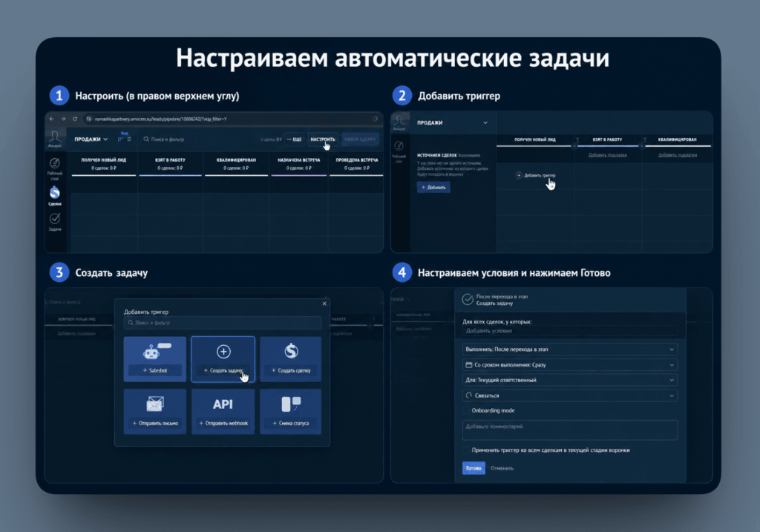Switch to list view icon next to ПРОДАЖИ
760x532 pixels.
click(129, 139)
